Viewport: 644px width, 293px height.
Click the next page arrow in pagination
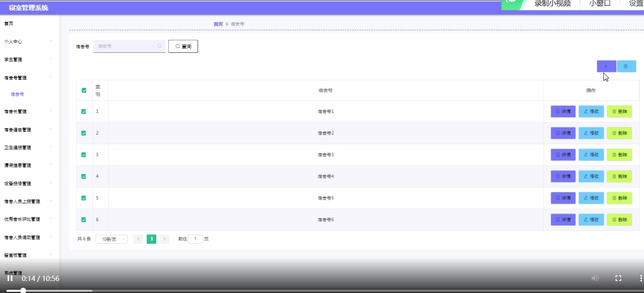(165, 239)
